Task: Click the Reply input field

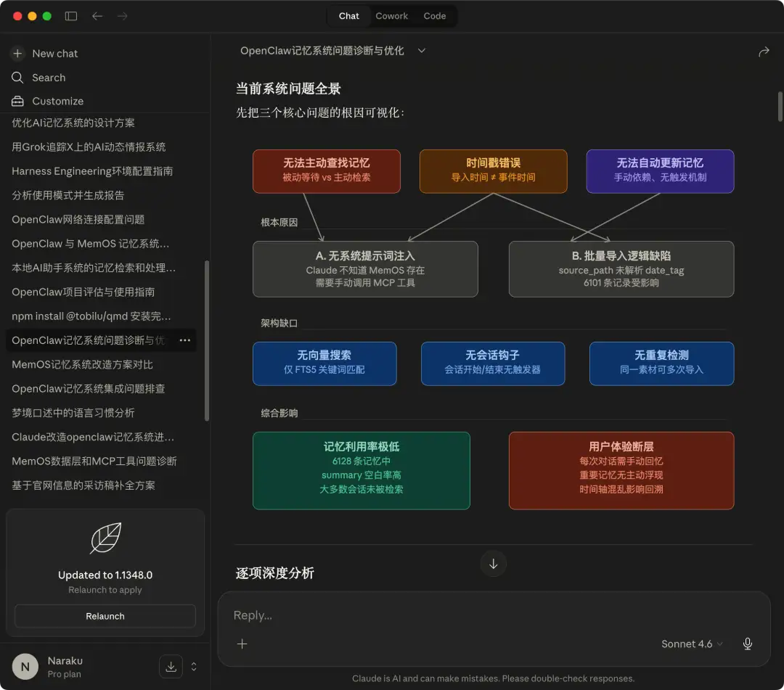Action: coord(494,615)
